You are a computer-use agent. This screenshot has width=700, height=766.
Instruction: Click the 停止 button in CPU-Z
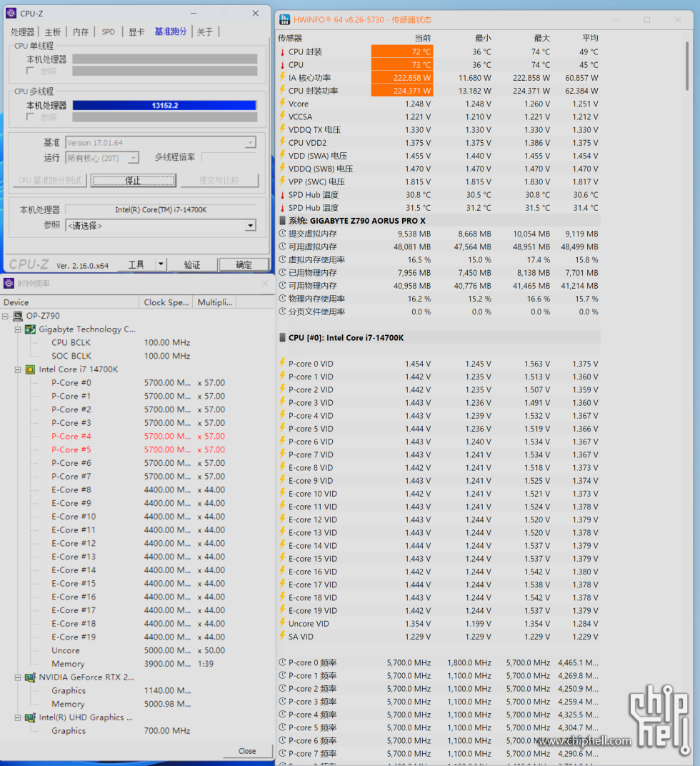[x=133, y=181]
